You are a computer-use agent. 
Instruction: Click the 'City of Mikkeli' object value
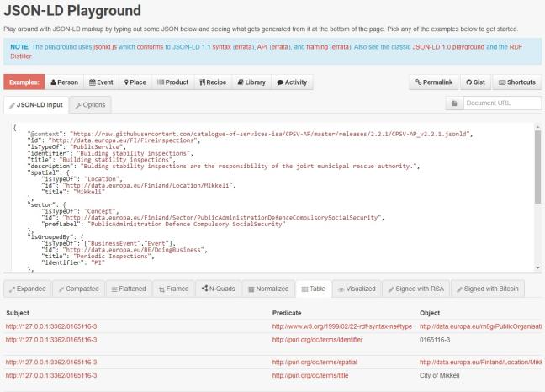(439, 375)
